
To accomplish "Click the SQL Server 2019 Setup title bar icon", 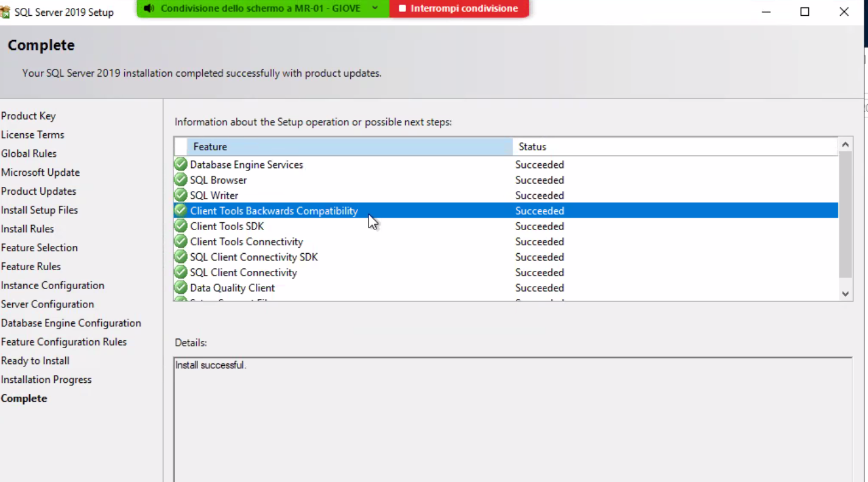I will tap(7, 12).
